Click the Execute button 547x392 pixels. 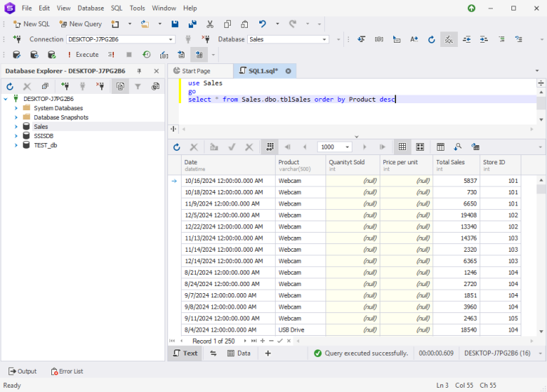[83, 55]
